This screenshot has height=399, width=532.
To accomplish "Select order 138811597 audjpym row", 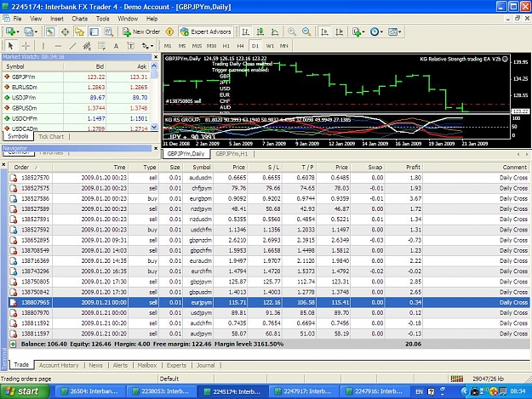I will tap(269, 333).
